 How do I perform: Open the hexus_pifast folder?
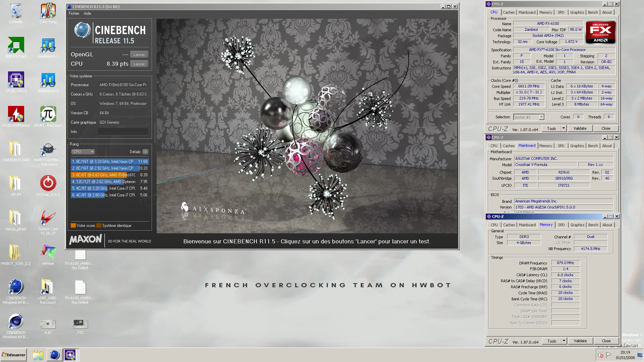[16, 221]
